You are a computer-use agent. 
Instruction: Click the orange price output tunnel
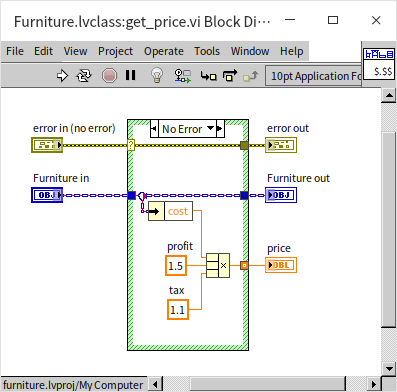[x=244, y=265]
